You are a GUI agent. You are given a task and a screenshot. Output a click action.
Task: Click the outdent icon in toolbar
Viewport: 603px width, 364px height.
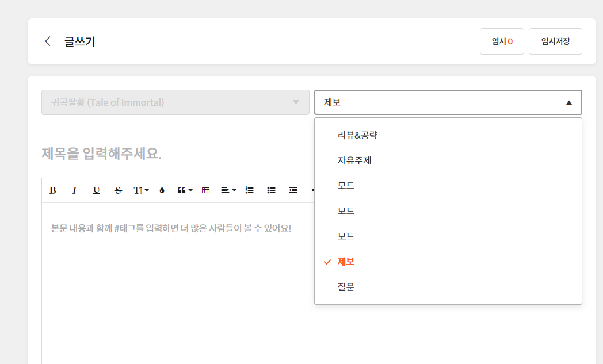(293, 190)
